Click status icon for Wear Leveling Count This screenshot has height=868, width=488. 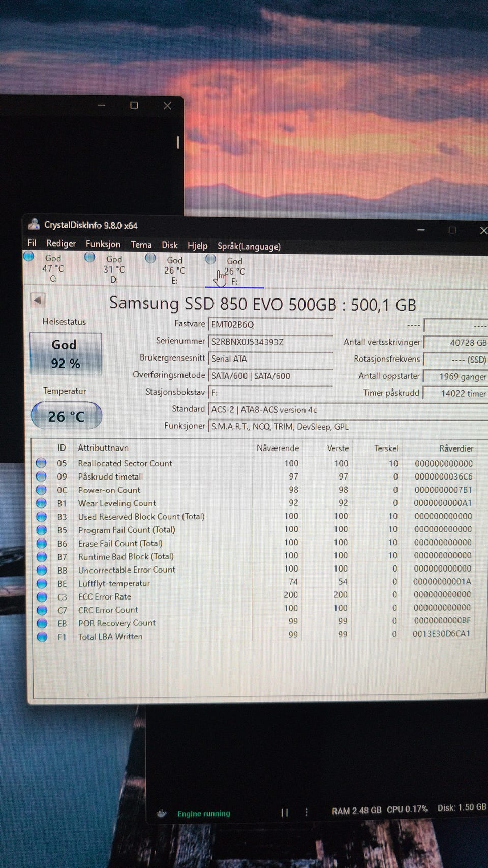click(41, 503)
